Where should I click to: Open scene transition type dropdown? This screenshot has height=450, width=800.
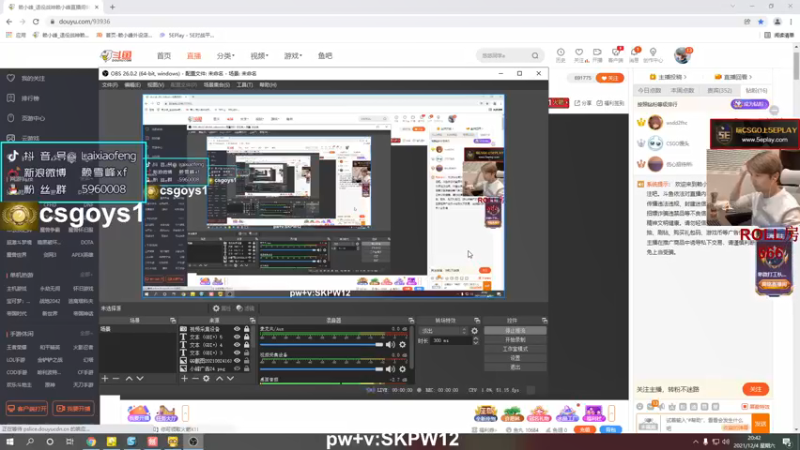(x=443, y=331)
